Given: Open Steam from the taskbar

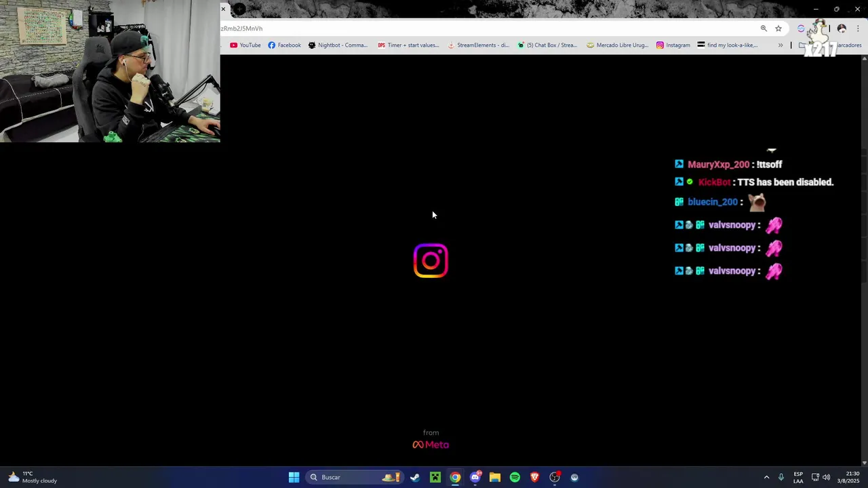Looking at the screenshot, I should 415,477.
